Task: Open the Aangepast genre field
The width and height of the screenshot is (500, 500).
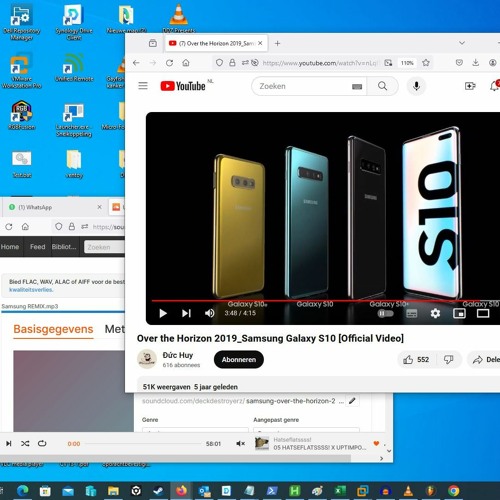Action: coord(306,430)
